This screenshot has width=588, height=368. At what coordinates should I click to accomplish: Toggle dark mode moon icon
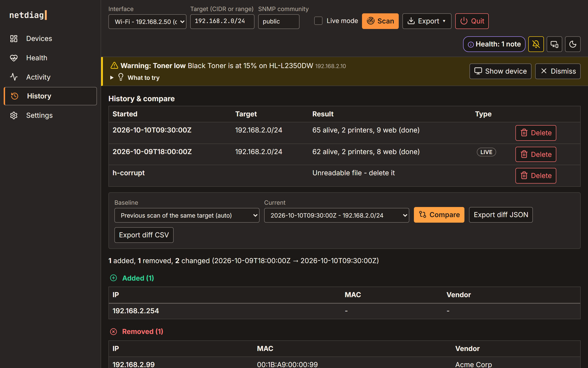[x=573, y=44]
